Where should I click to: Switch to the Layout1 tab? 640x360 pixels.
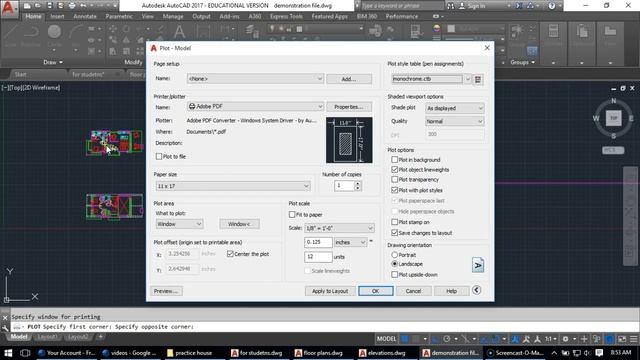pos(47,337)
